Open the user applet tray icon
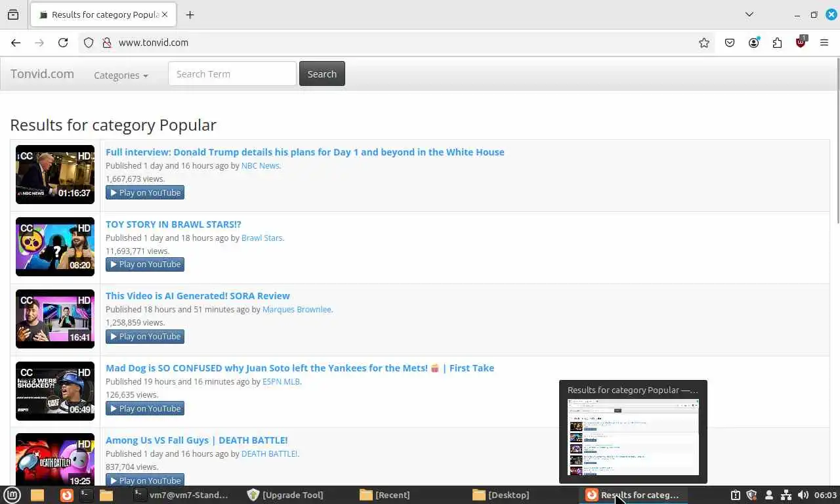840x504 pixels. point(769,495)
